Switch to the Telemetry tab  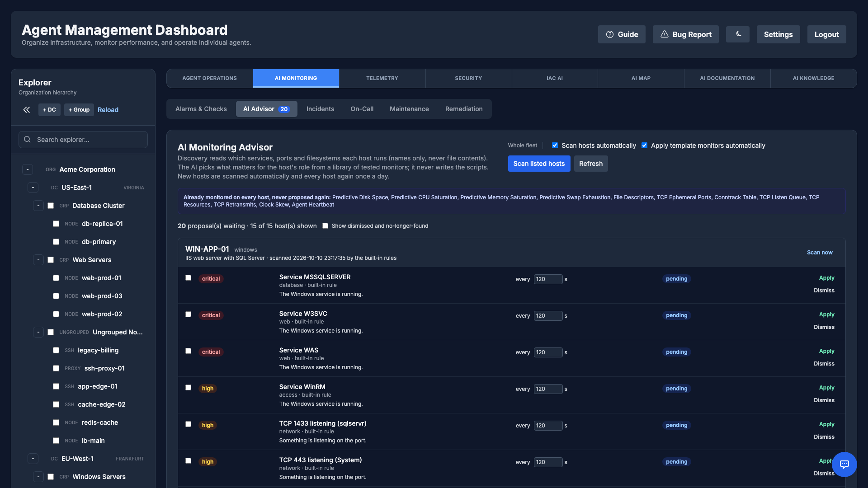(382, 78)
